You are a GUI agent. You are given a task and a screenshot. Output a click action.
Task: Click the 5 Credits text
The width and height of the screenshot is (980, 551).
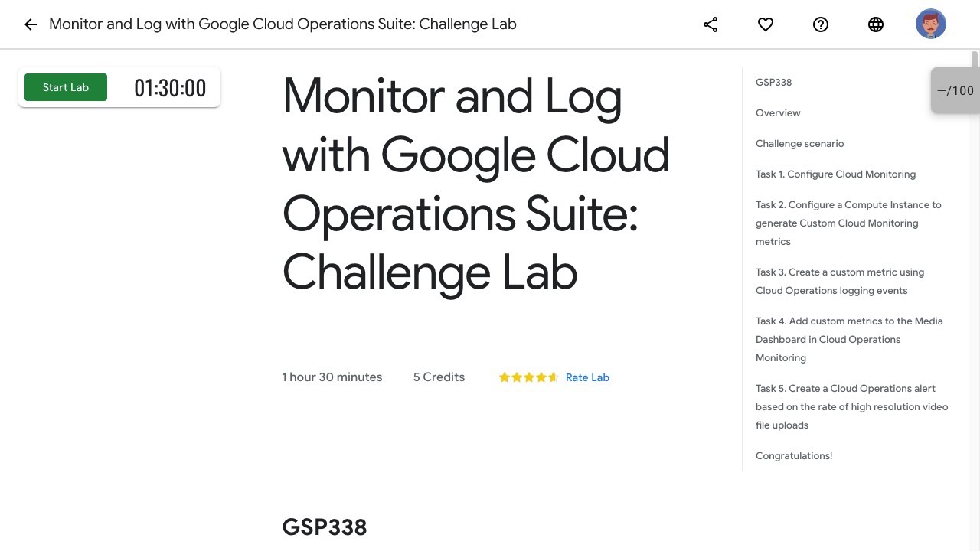click(439, 377)
